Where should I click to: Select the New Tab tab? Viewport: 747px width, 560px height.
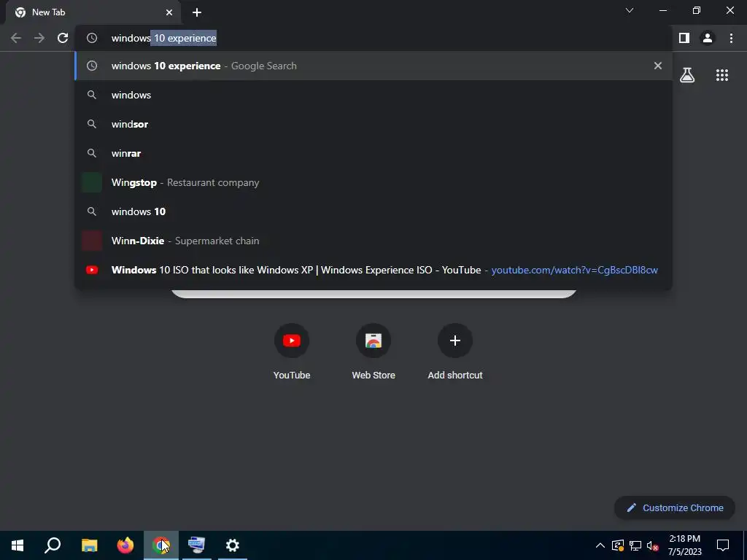[93, 12]
